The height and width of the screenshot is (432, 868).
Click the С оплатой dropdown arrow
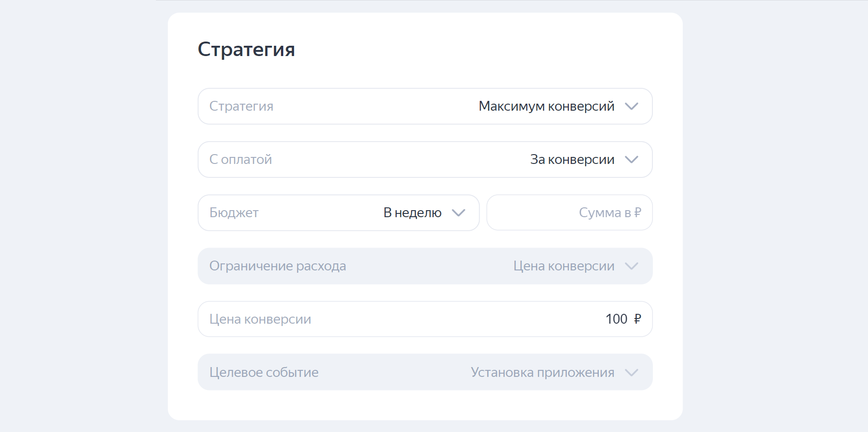632,159
